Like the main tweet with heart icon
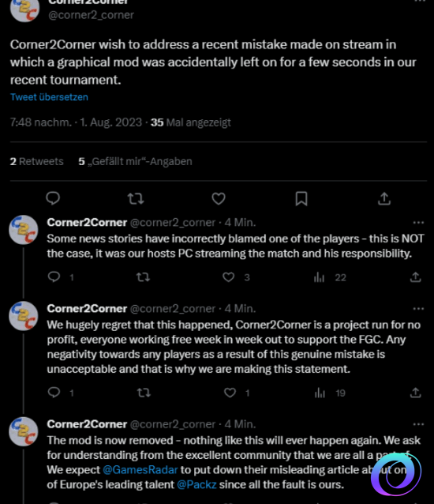434x504 pixels. 219,198
